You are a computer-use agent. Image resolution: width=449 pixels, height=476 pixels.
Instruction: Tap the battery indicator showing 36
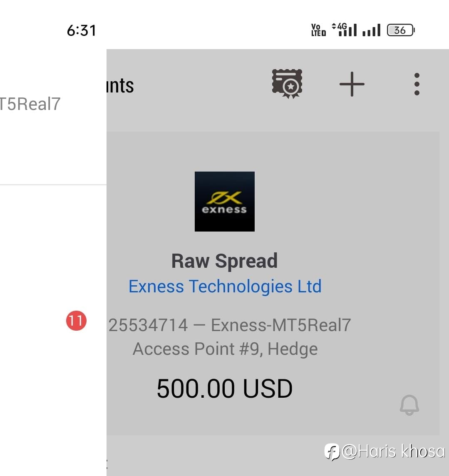click(x=401, y=30)
